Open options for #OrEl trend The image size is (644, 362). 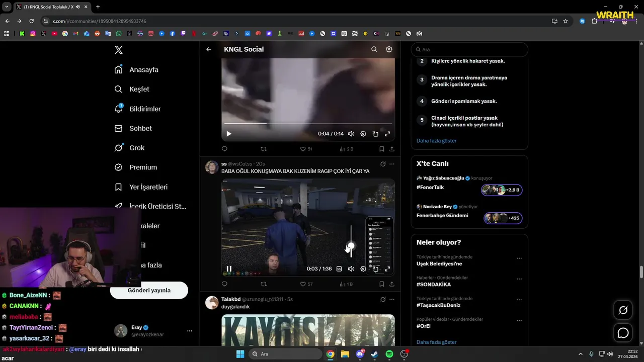coord(519,321)
